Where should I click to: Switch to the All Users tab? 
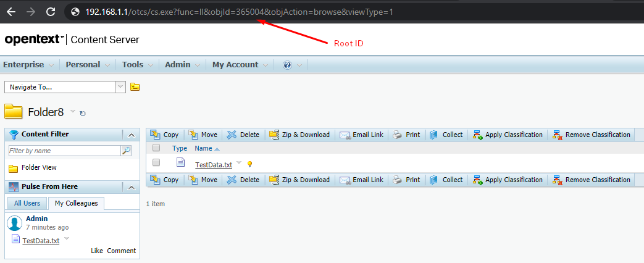(x=27, y=203)
